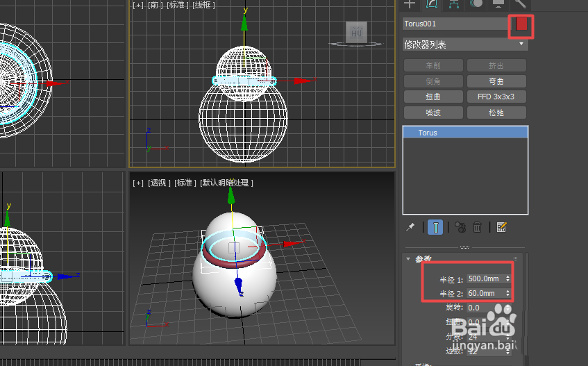
Task: Click the 半径 1 spinner arrows
Action: pos(507,278)
